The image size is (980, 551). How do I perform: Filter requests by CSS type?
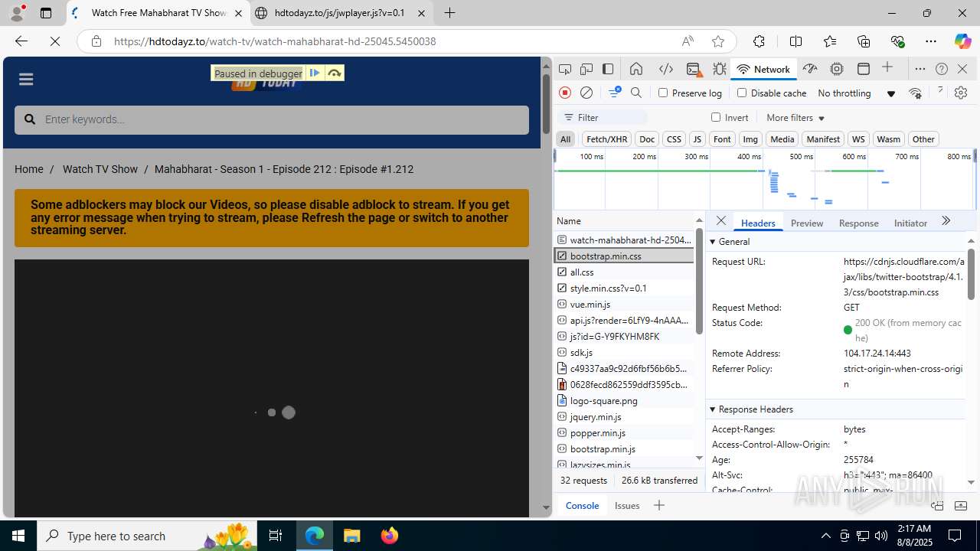tap(674, 139)
